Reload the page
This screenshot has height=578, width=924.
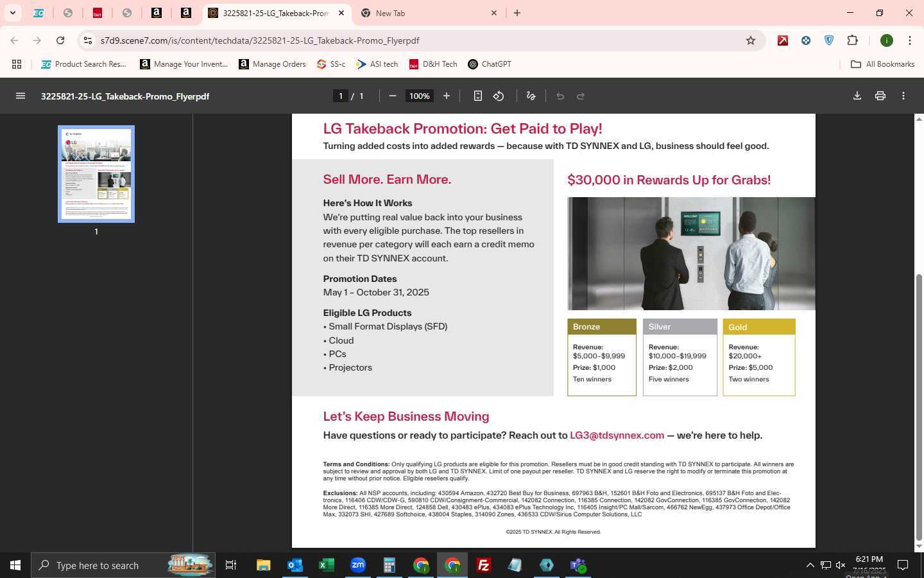pyautogui.click(x=60, y=40)
